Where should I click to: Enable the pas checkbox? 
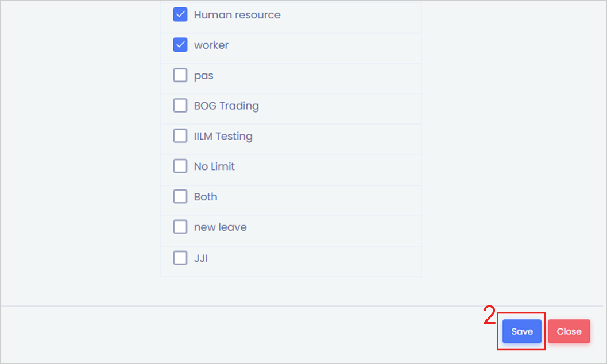(x=180, y=76)
